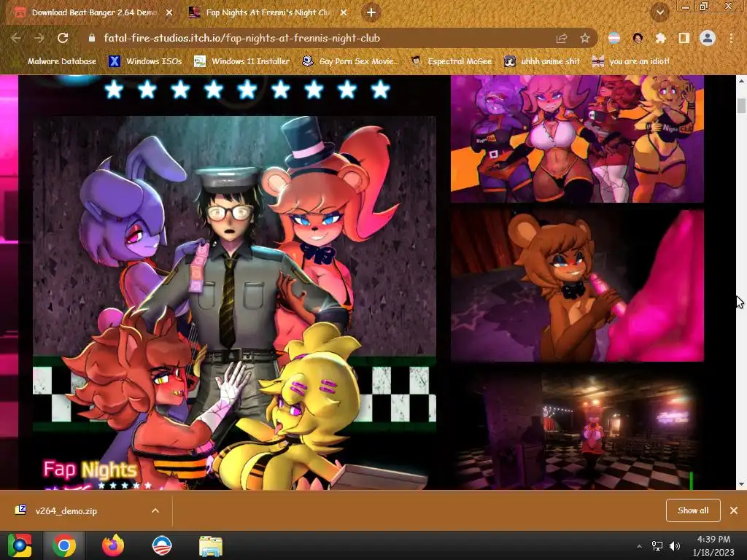Show hidden system tray icons
The height and width of the screenshot is (560, 747).
(639, 546)
